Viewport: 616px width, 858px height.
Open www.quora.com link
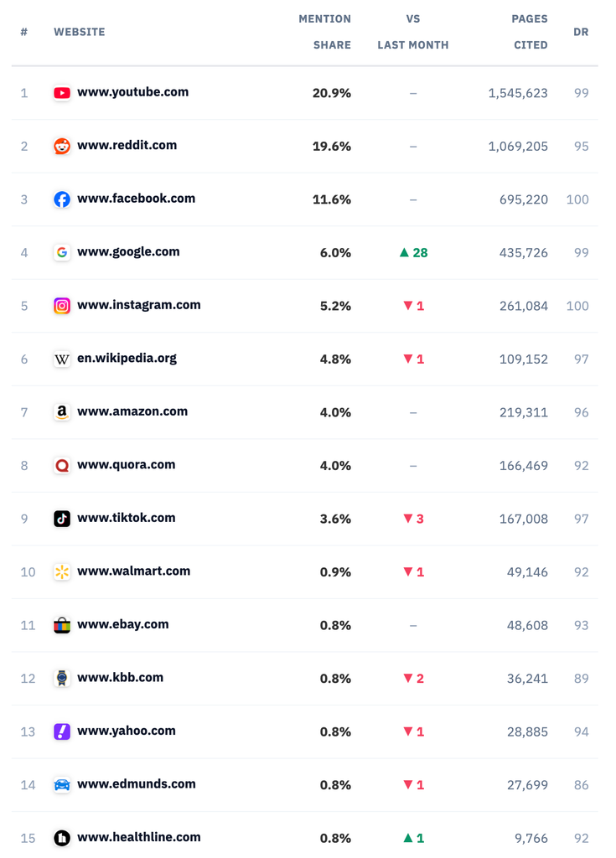(x=127, y=464)
